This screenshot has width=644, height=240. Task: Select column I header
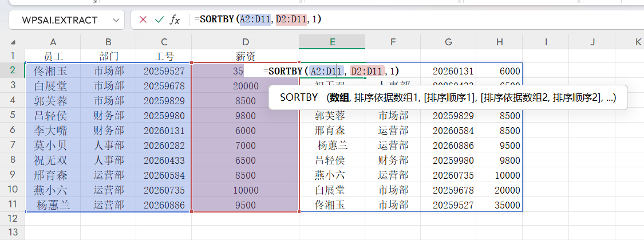pyautogui.click(x=546, y=41)
